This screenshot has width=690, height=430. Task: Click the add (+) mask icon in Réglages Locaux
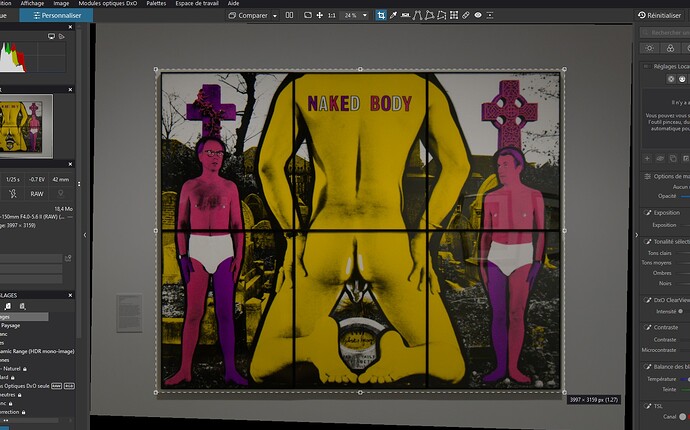point(647,158)
